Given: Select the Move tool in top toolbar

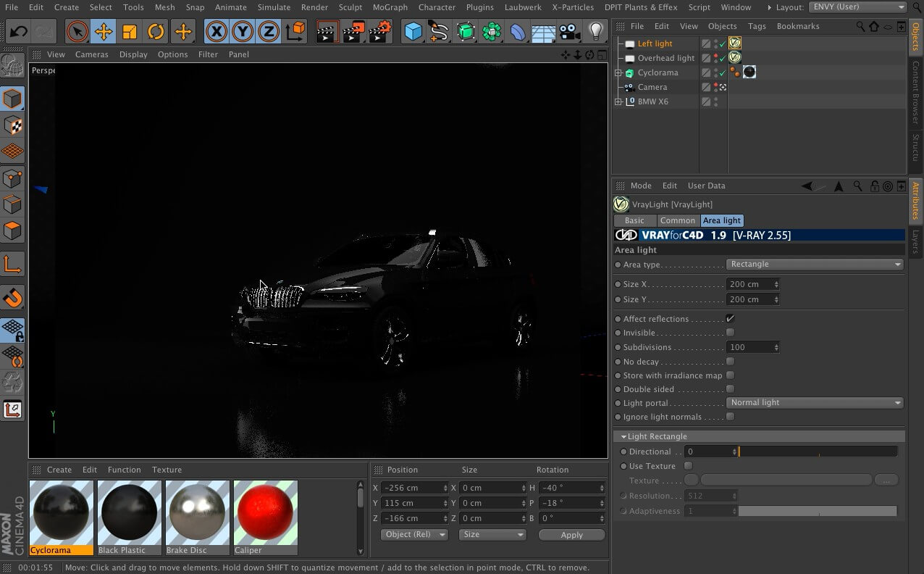Looking at the screenshot, I should 104,32.
